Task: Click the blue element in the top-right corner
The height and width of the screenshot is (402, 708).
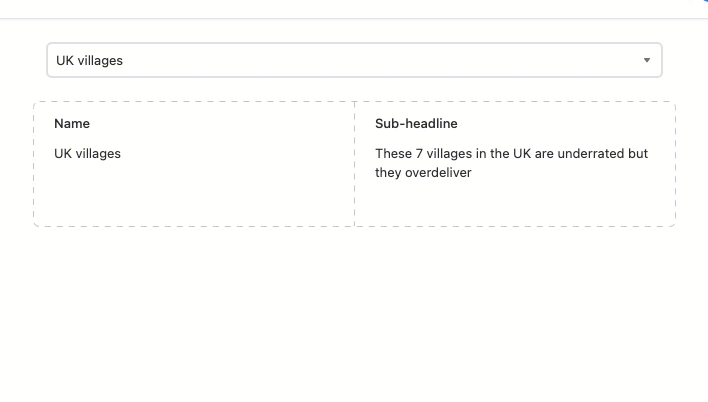Action: click(705, 2)
